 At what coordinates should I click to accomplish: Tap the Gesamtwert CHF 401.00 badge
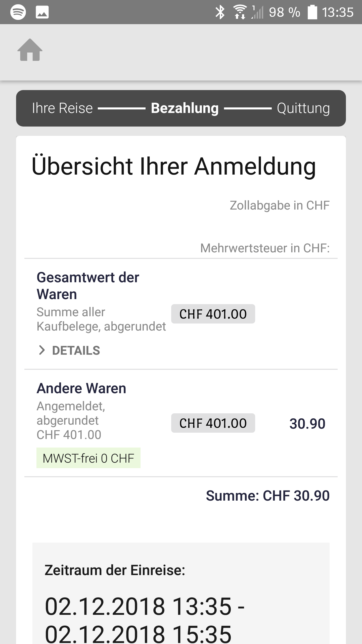pos(213,314)
